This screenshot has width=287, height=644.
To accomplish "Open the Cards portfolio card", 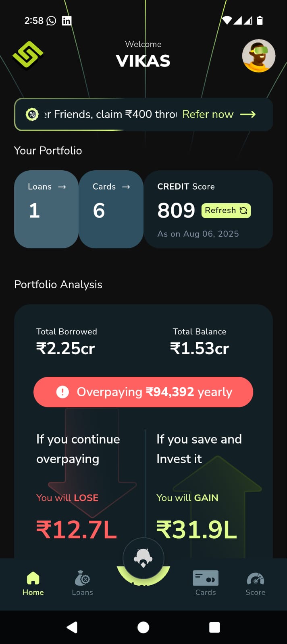I will coord(111,209).
